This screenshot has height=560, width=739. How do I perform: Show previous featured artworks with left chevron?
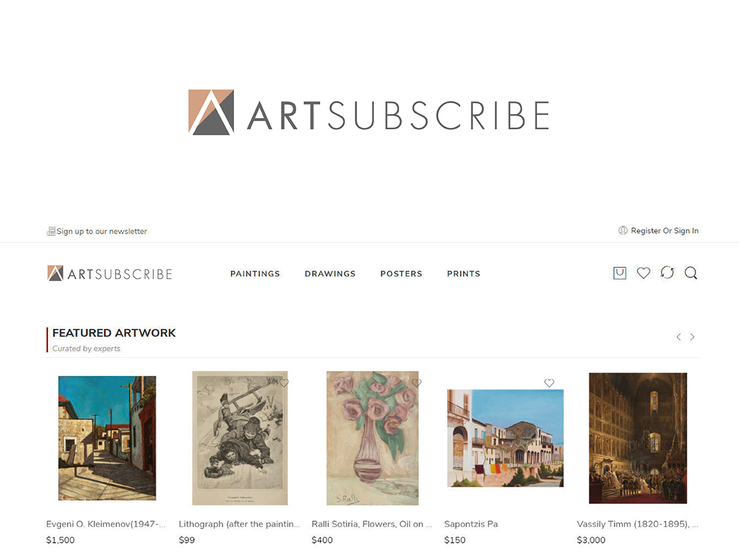click(x=679, y=337)
